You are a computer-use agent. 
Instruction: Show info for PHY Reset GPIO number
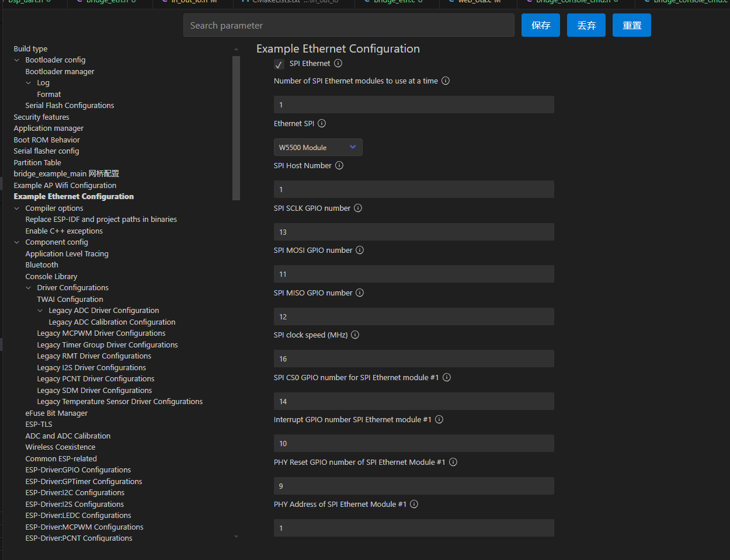[453, 462]
